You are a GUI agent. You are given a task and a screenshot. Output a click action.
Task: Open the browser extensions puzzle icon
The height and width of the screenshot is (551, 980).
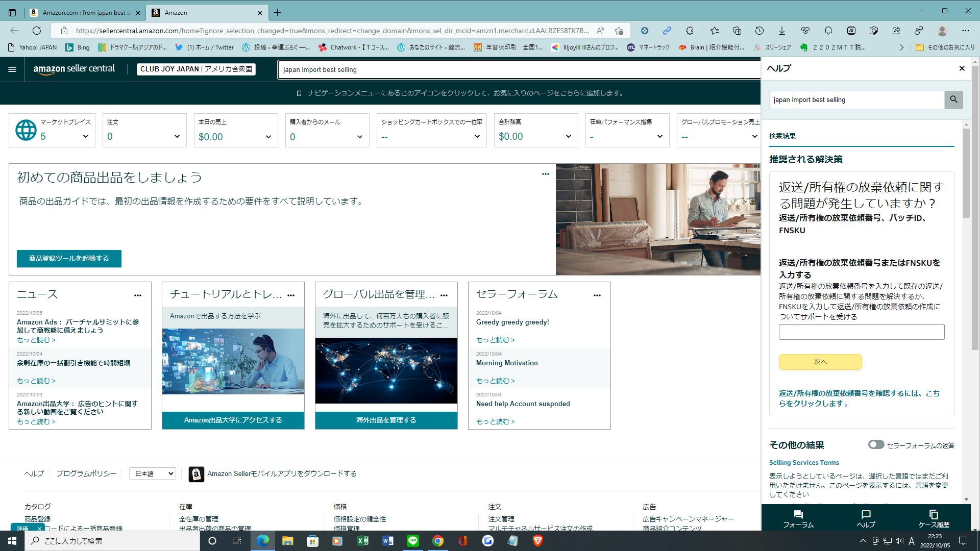[x=690, y=31]
